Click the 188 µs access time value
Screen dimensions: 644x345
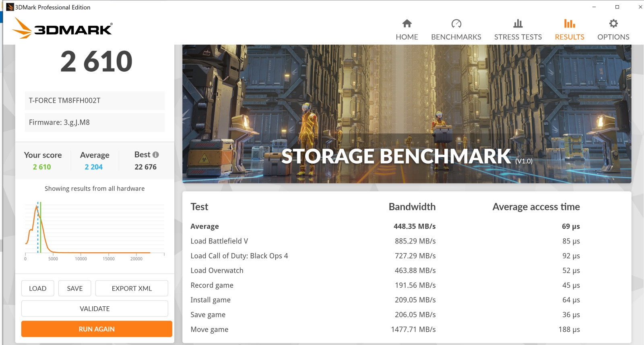click(569, 329)
